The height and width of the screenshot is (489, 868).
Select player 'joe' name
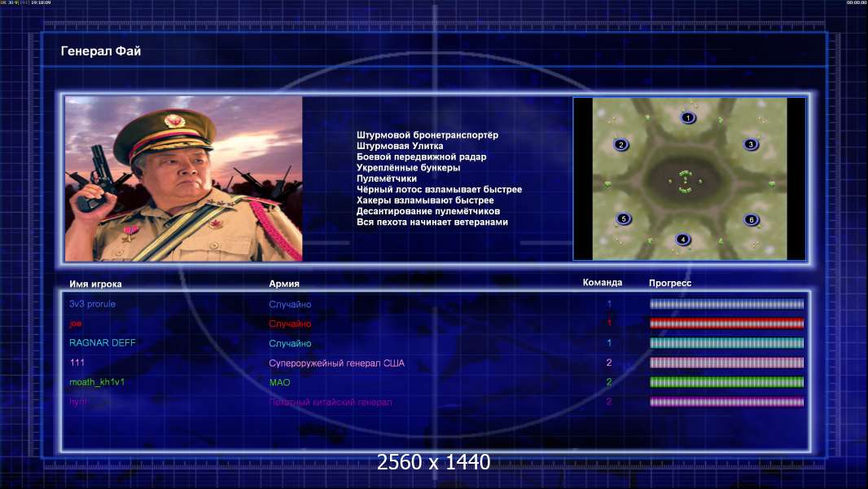pyautogui.click(x=75, y=324)
